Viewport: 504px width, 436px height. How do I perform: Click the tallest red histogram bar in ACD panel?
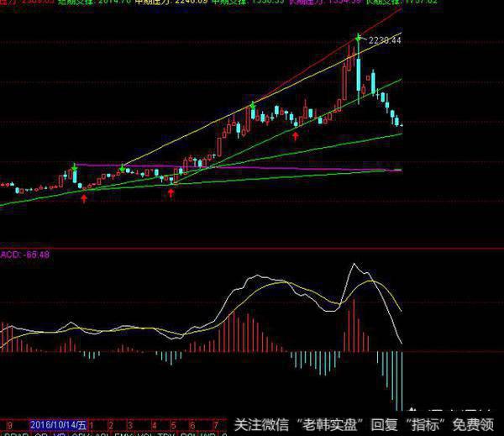point(354,323)
